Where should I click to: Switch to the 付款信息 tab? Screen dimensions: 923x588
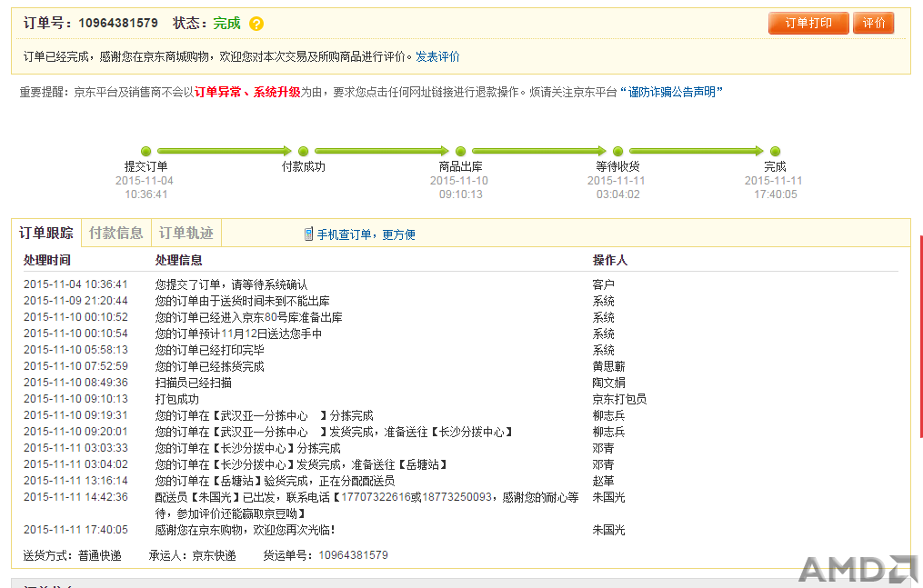coord(116,233)
